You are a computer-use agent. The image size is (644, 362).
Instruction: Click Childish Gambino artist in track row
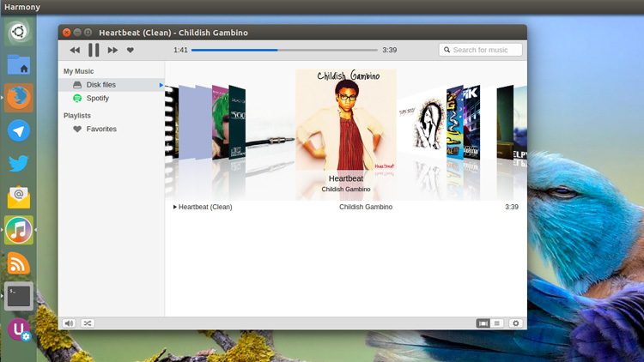tap(366, 207)
